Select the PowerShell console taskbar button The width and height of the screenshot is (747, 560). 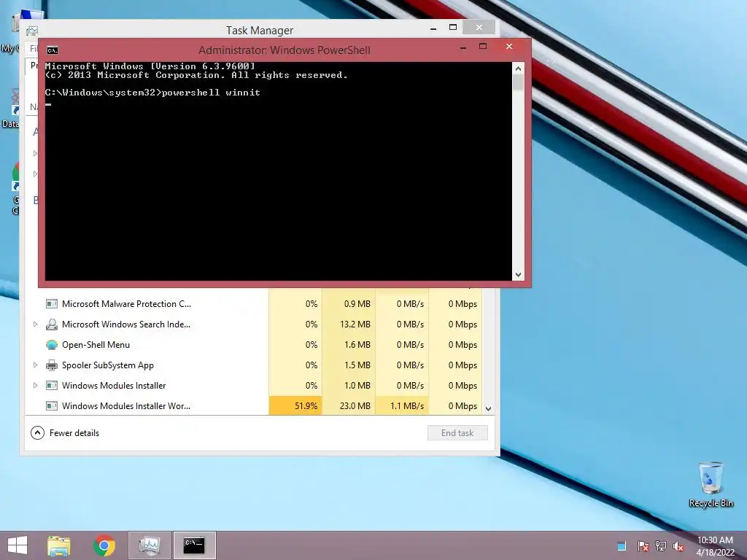pyautogui.click(x=194, y=545)
